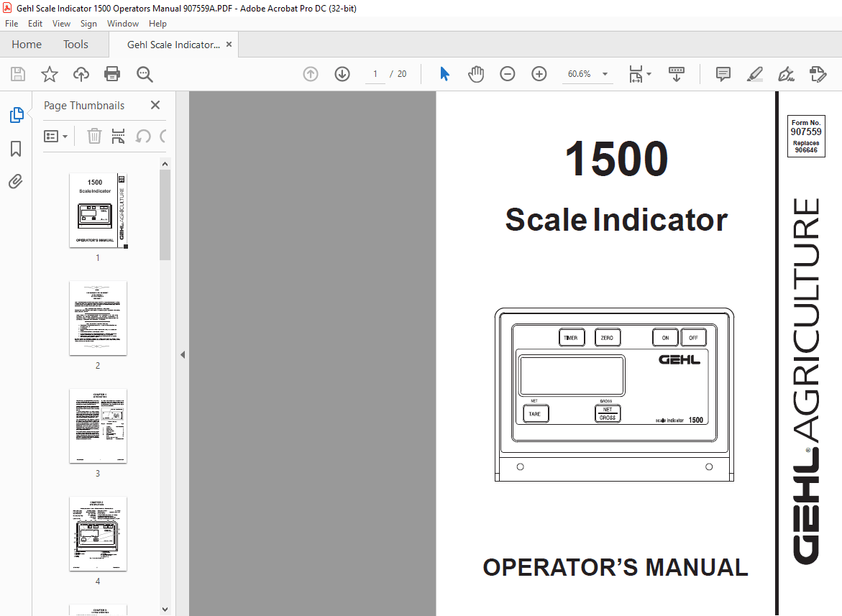The image size is (842, 616).
Task: Print the document
Action: click(112, 73)
